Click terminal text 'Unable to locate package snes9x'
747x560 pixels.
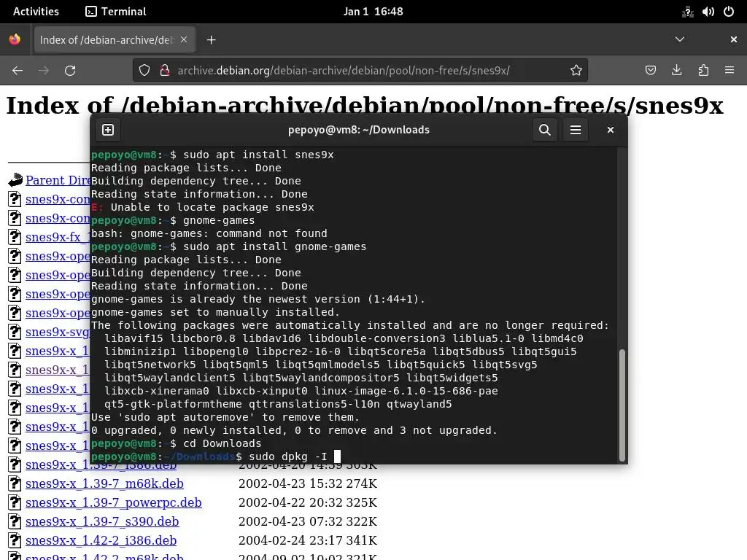point(212,207)
